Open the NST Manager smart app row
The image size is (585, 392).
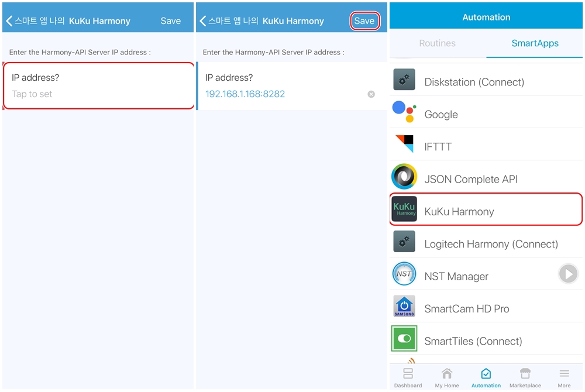pyautogui.click(x=486, y=274)
